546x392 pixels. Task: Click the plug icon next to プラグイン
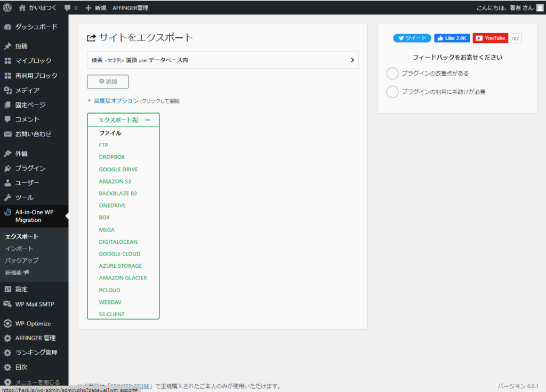(7, 169)
